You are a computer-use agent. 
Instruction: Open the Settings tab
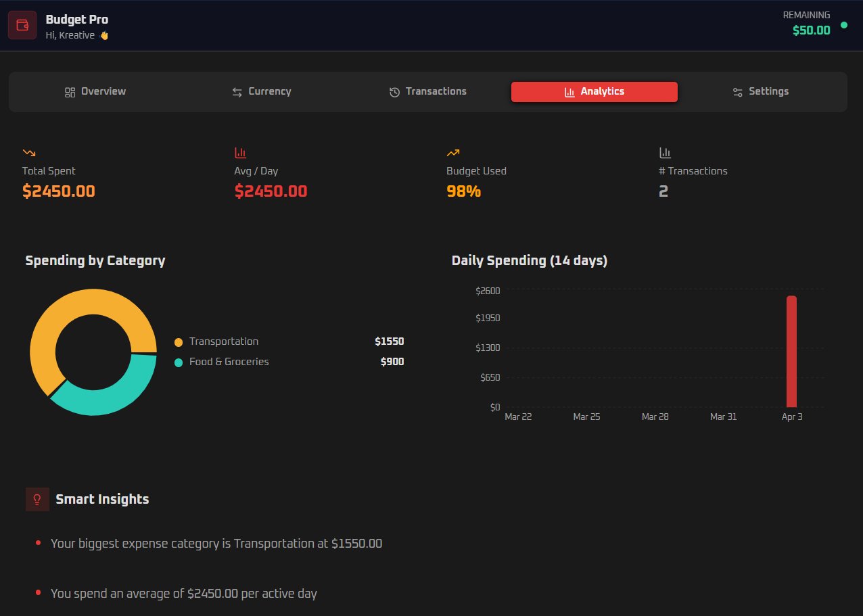click(761, 92)
